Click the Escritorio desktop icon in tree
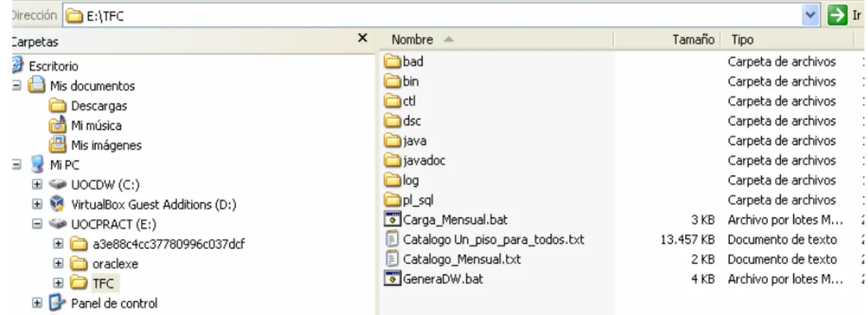This screenshot has width=868, height=315. (16, 65)
